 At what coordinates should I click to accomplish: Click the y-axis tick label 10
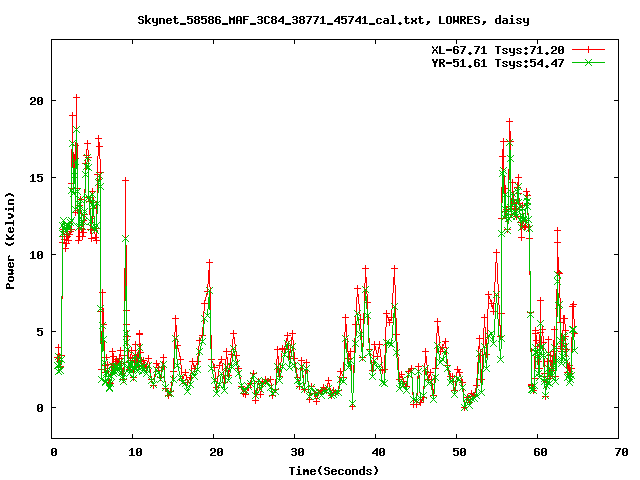[x=36, y=255]
